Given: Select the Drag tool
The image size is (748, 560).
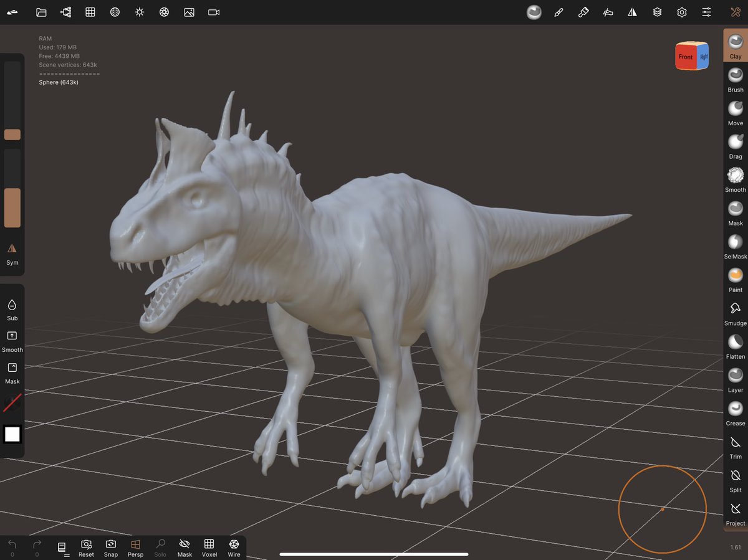Looking at the screenshot, I should pos(736,146).
